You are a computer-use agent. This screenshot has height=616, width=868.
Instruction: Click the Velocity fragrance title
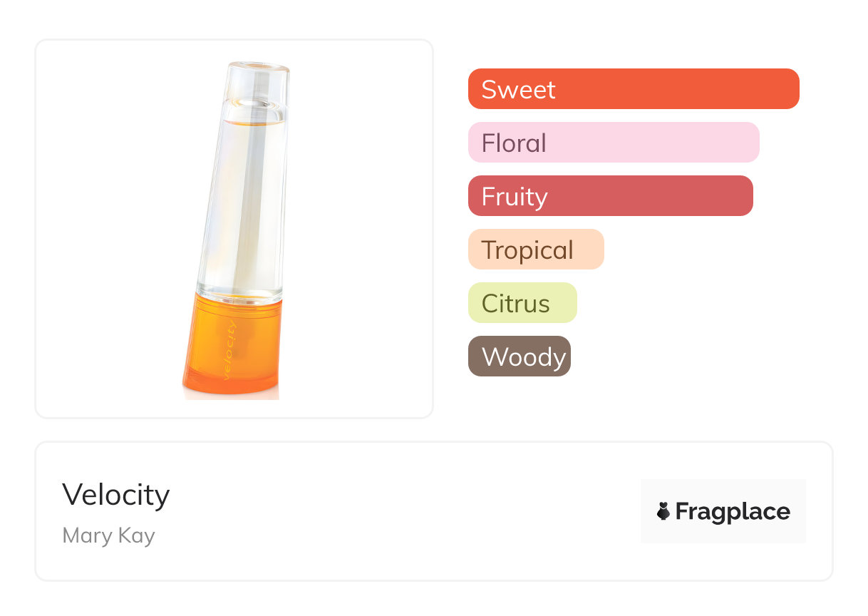(116, 495)
